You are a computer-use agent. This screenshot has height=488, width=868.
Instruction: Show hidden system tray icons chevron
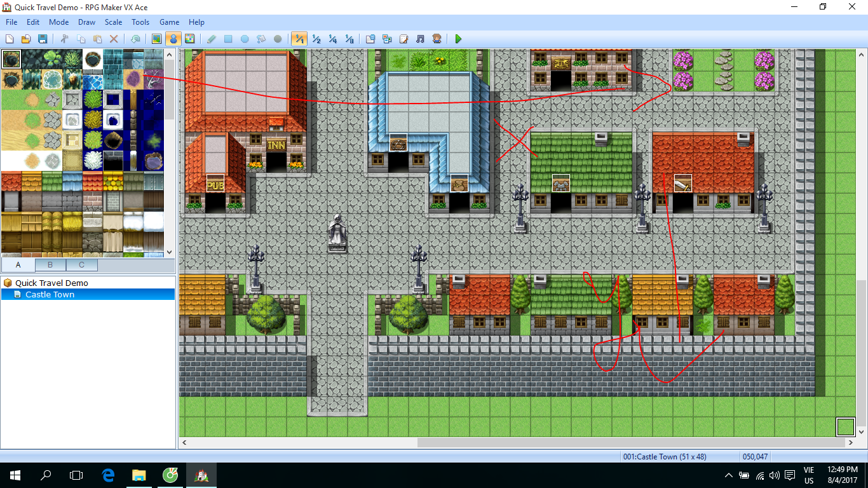(x=729, y=475)
